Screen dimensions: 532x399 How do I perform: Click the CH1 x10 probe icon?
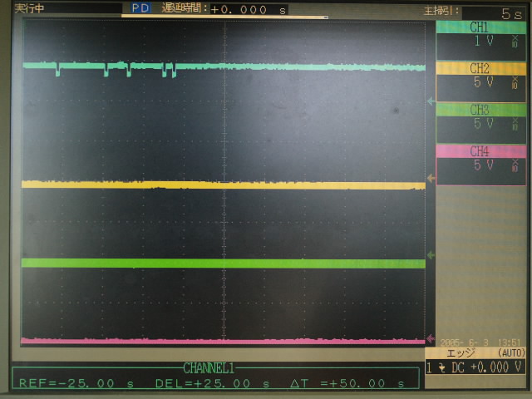(515, 41)
